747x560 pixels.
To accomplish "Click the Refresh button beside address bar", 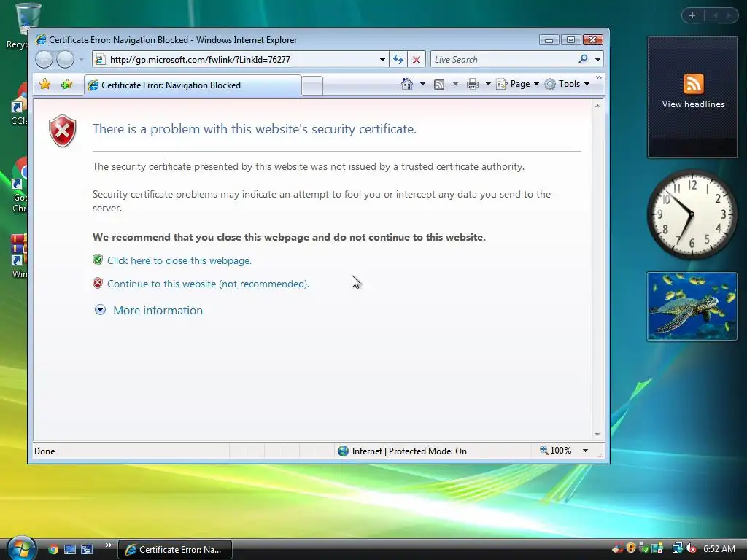I will [398, 60].
